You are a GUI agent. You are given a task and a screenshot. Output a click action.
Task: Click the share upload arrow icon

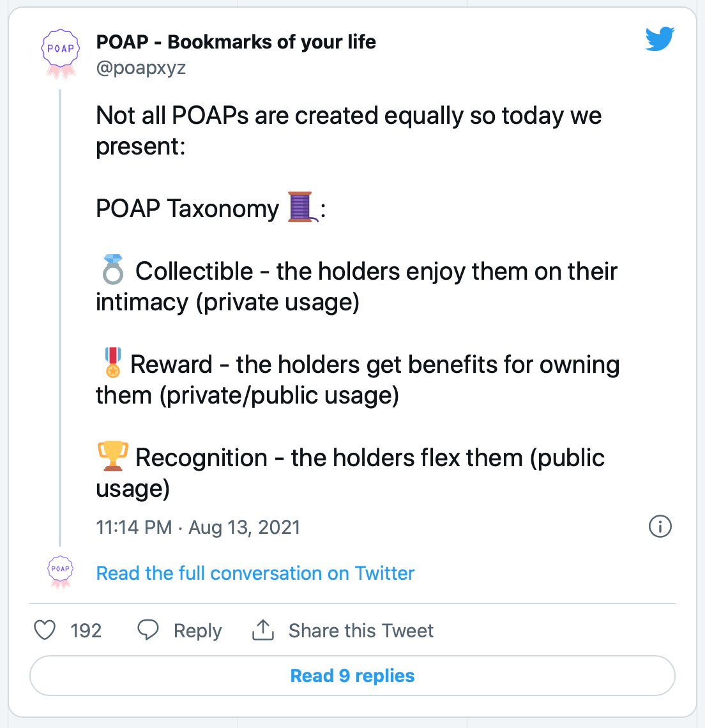click(263, 630)
